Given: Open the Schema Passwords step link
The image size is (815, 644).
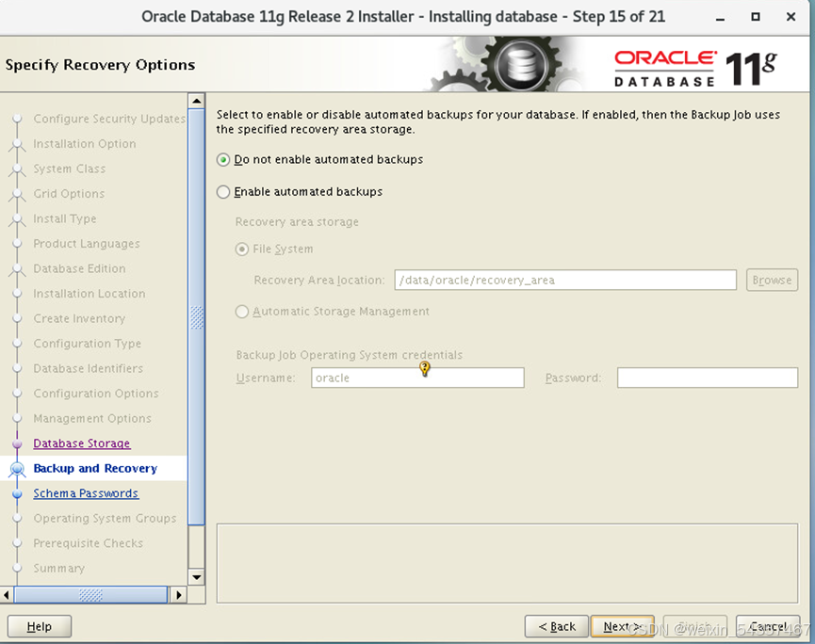Looking at the screenshot, I should tap(86, 493).
